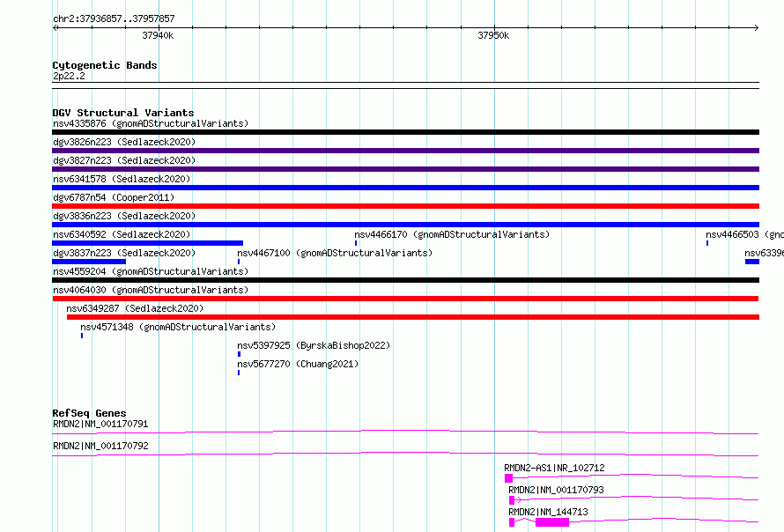Select the dgv3827n223 (Sedlazeck2020) label
784x532 pixels.
click(124, 160)
